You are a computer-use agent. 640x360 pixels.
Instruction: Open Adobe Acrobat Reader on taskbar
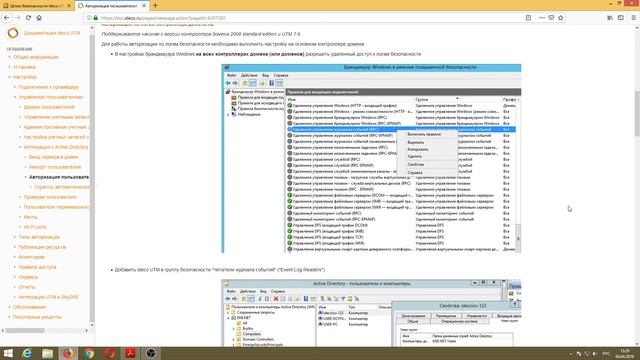pyautogui.click(x=130, y=353)
